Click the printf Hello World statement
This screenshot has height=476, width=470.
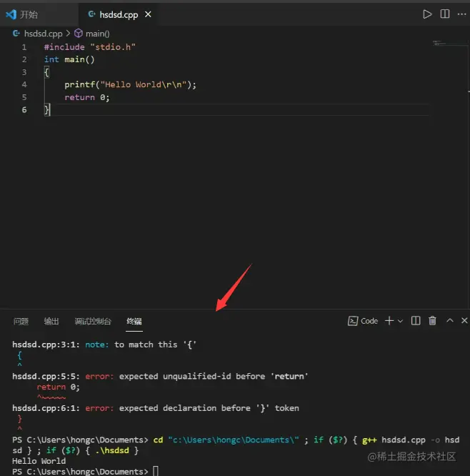click(131, 85)
